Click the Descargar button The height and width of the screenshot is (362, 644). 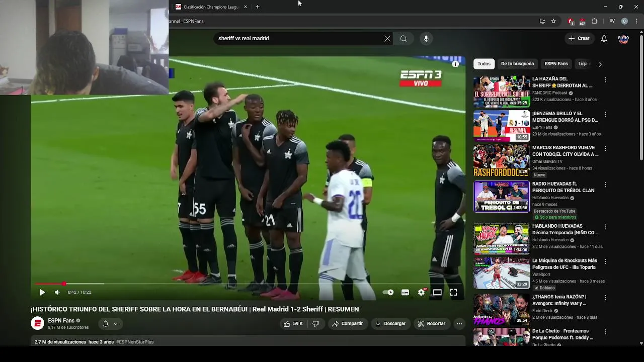(x=390, y=324)
